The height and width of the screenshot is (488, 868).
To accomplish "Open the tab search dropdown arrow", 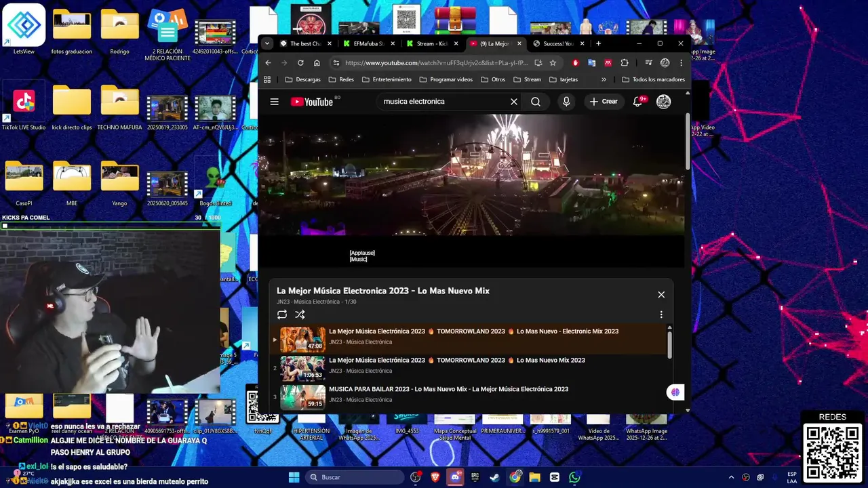I will point(267,43).
